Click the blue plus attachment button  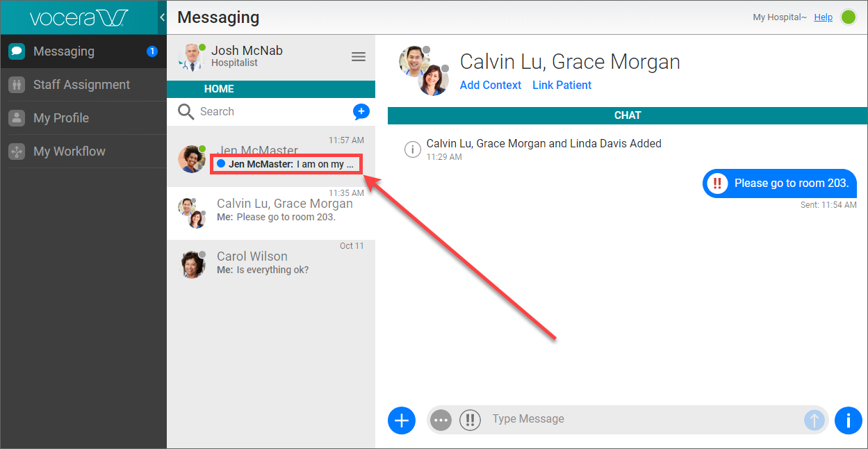401,420
